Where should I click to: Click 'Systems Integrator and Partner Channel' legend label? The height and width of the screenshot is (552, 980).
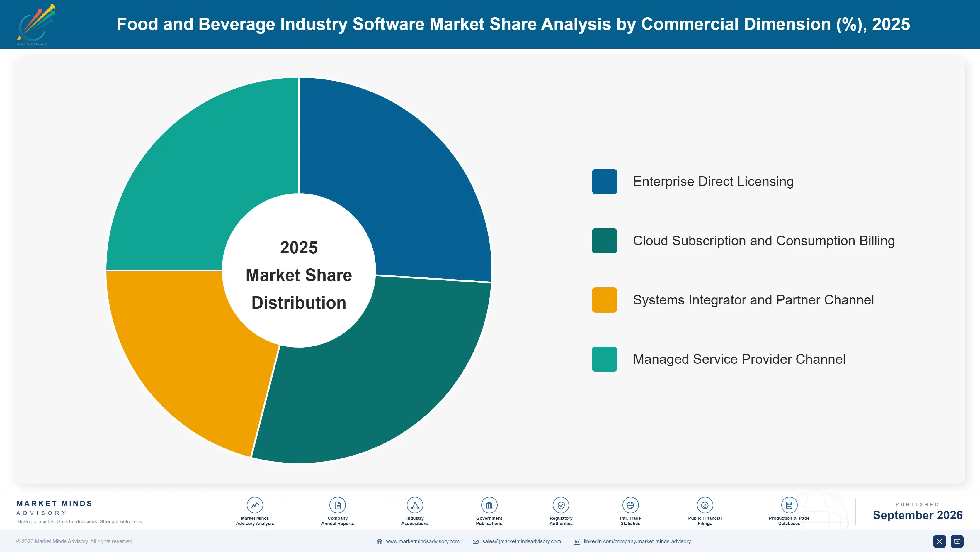(753, 300)
